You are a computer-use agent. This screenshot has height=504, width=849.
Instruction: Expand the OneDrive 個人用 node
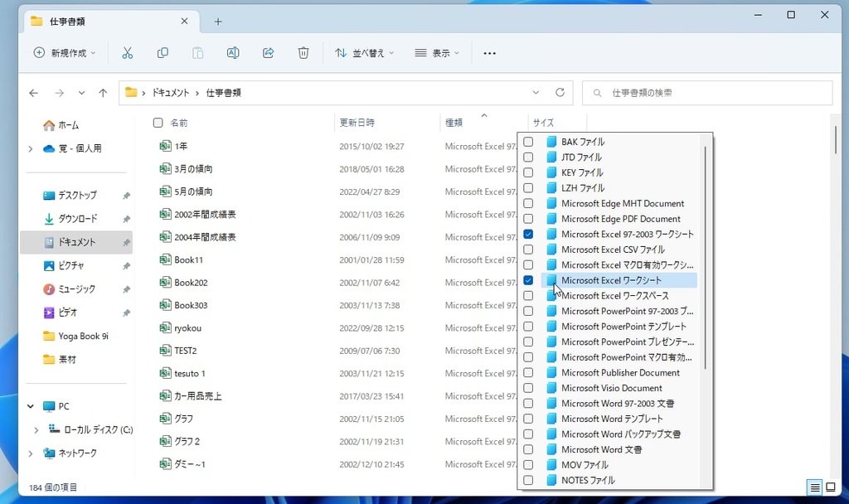pyautogui.click(x=31, y=148)
